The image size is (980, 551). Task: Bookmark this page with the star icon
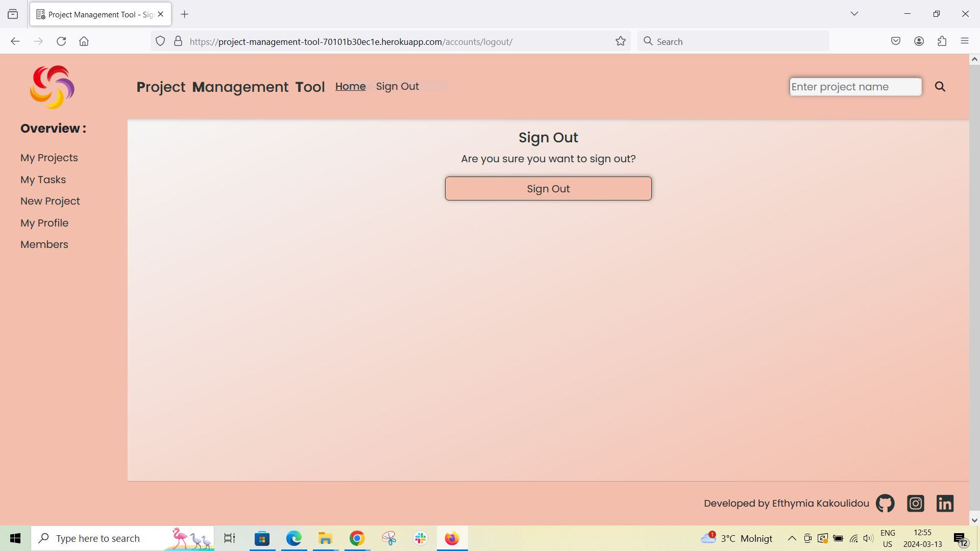[620, 41]
